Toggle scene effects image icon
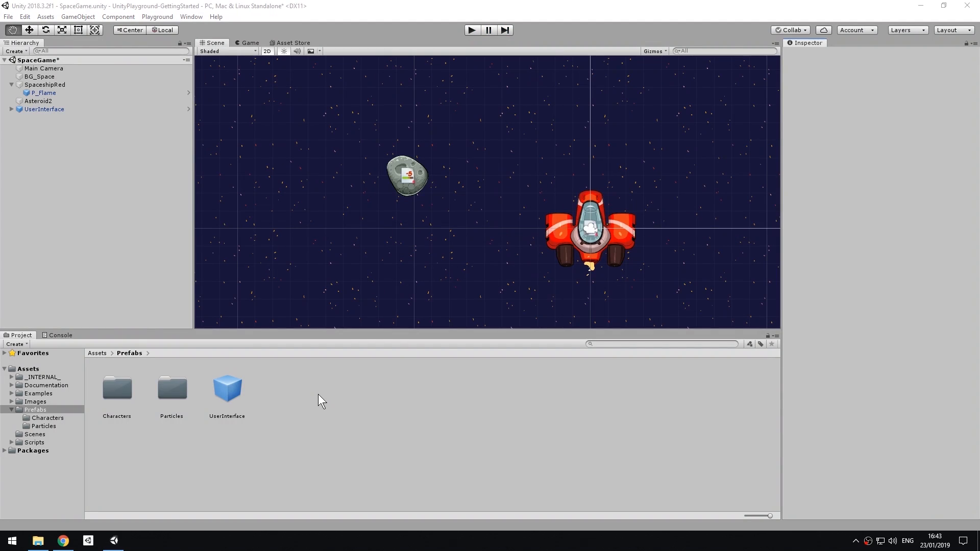Image resolution: width=980 pixels, height=551 pixels. [310, 51]
